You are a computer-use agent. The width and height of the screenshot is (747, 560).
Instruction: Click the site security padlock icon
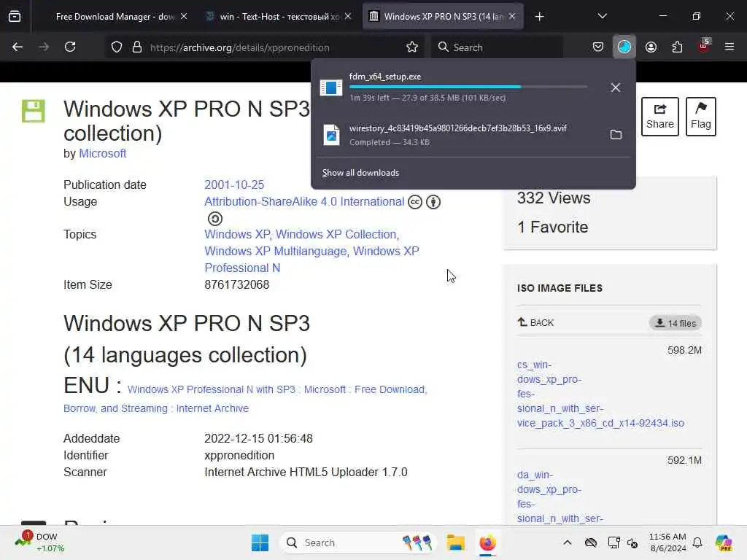pyautogui.click(x=137, y=47)
